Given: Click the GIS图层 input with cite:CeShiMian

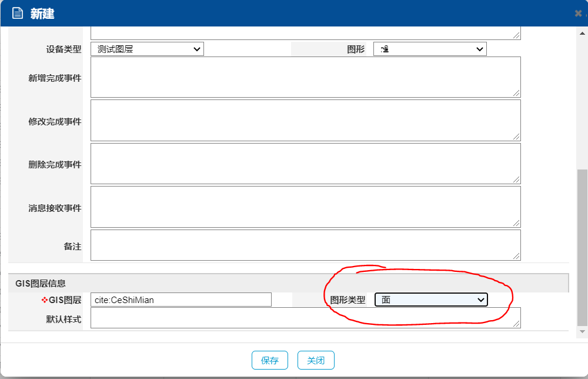Looking at the screenshot, I should (181, 300).
